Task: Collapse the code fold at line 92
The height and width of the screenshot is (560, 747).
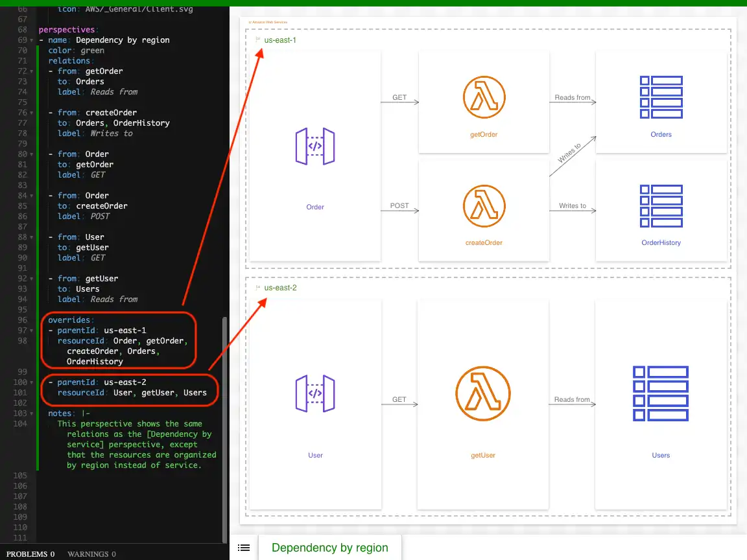Action: point(31,279)
